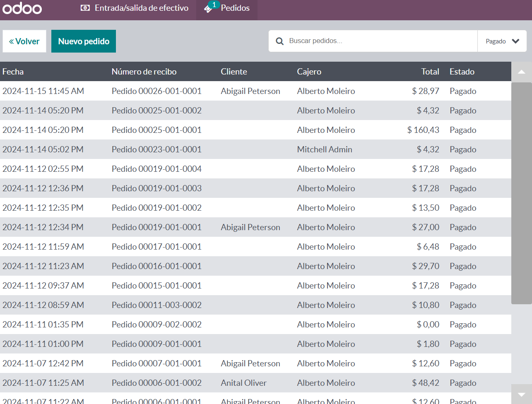Click the $ 13,50 total

click(x=426, y=208)
